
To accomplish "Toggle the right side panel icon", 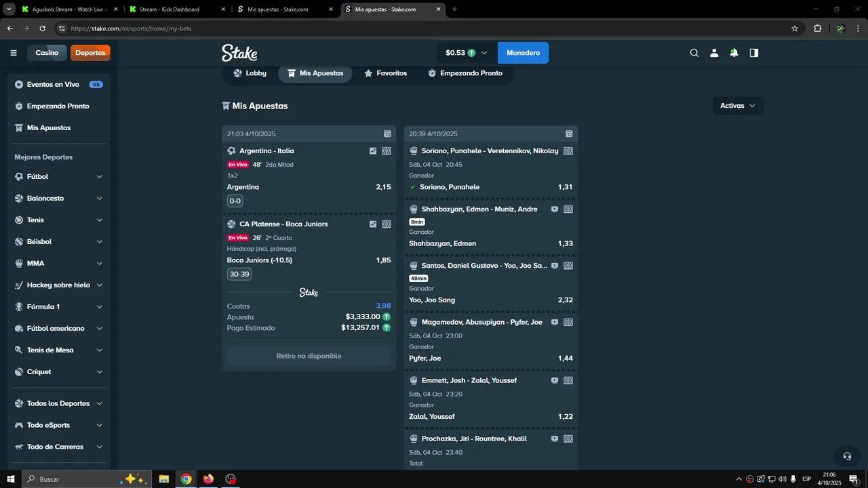I will point(754,53).
